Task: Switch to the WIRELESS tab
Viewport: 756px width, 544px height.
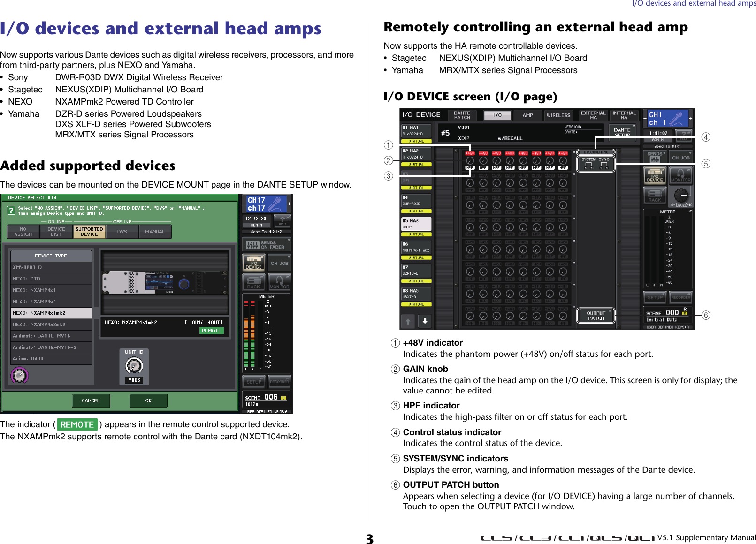Action: click(558, 115)
